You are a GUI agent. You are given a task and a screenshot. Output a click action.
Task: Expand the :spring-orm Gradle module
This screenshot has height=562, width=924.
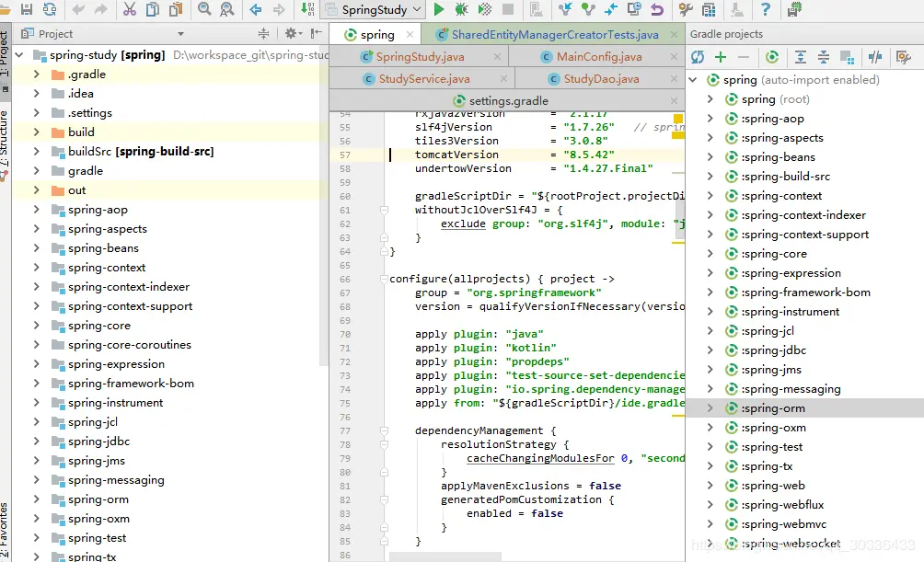point(710,408)
